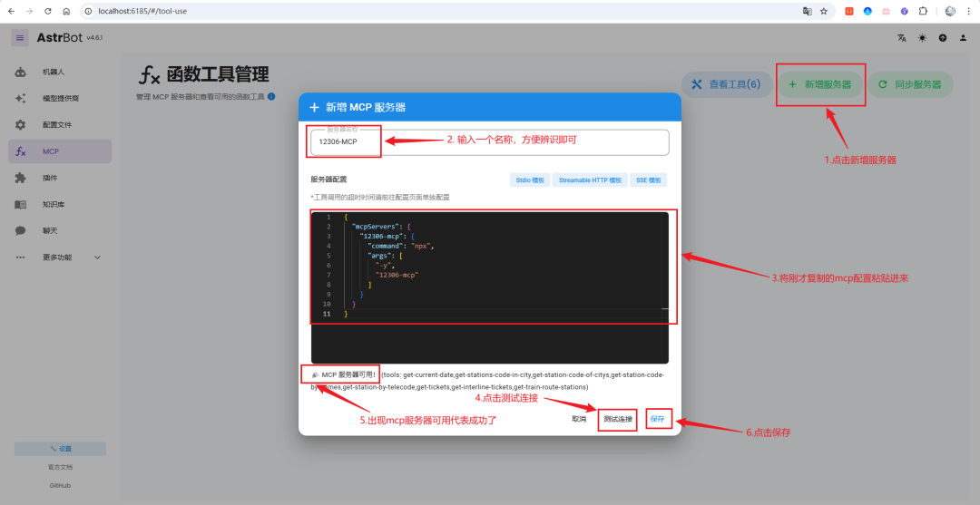This screenshot has width=980, height=505.
Task: Click the "command": "npx" line in editor
Action: pos(401,246)
